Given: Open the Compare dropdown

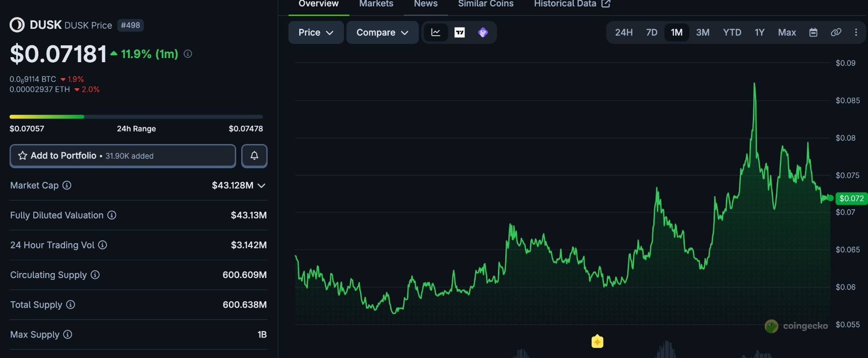Looking at the screenshot, I should click(382, 32).
